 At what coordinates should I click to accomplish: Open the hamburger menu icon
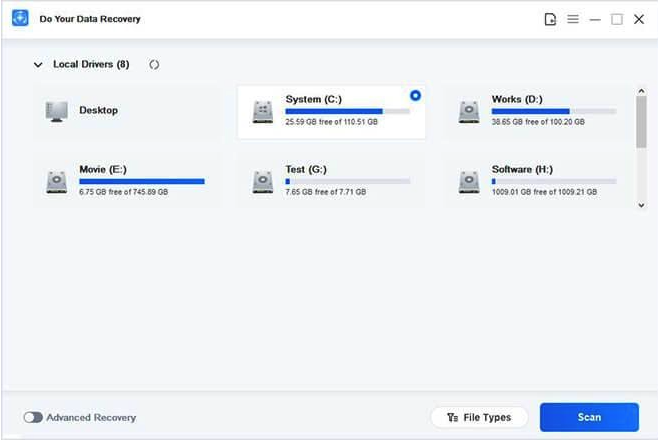573,19
